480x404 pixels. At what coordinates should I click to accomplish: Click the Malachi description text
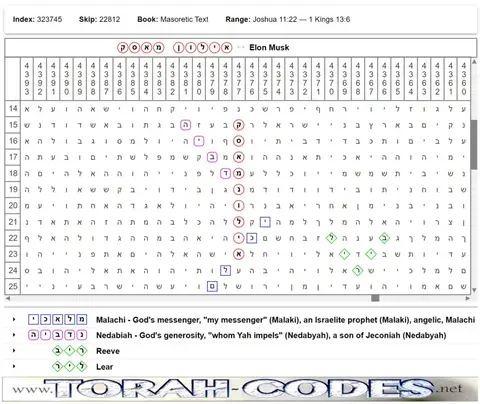pos(285,320)
